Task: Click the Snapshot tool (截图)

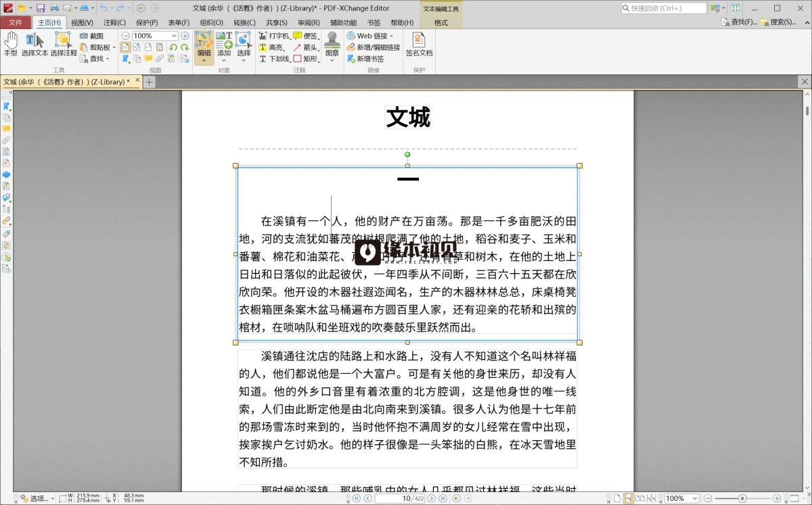Action: click(91, 36)
